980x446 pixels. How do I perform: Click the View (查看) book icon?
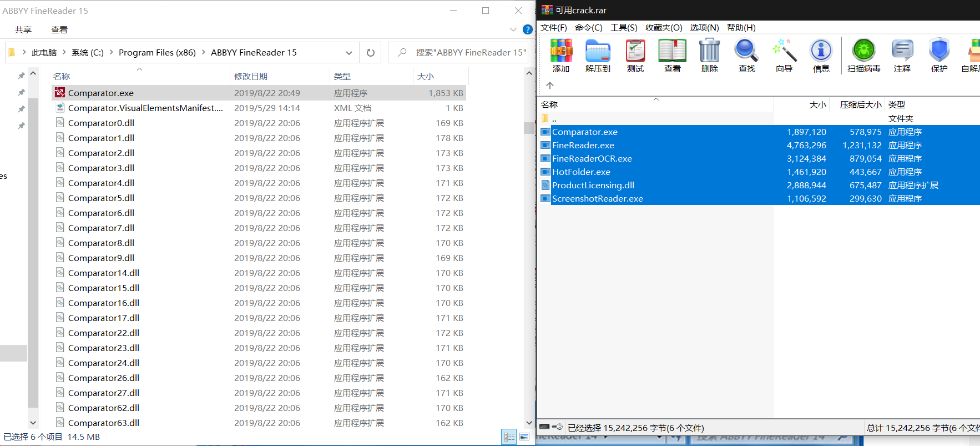[x=672, y=51]
